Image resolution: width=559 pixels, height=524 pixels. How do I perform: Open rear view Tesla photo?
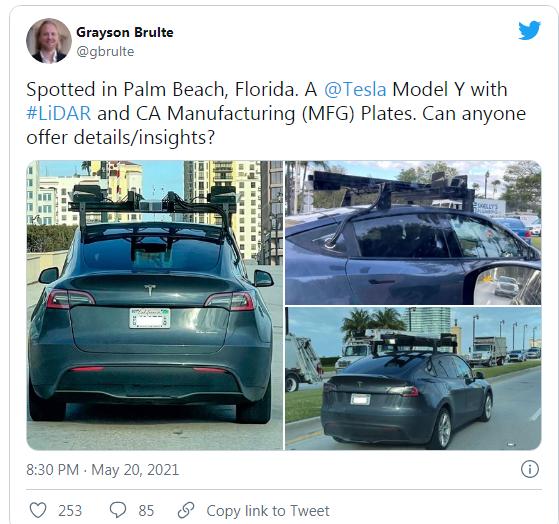click(155, 305)
